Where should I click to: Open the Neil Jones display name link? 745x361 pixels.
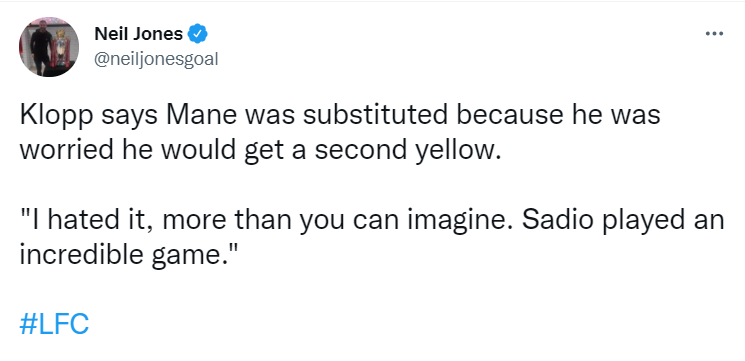[138, 34]
